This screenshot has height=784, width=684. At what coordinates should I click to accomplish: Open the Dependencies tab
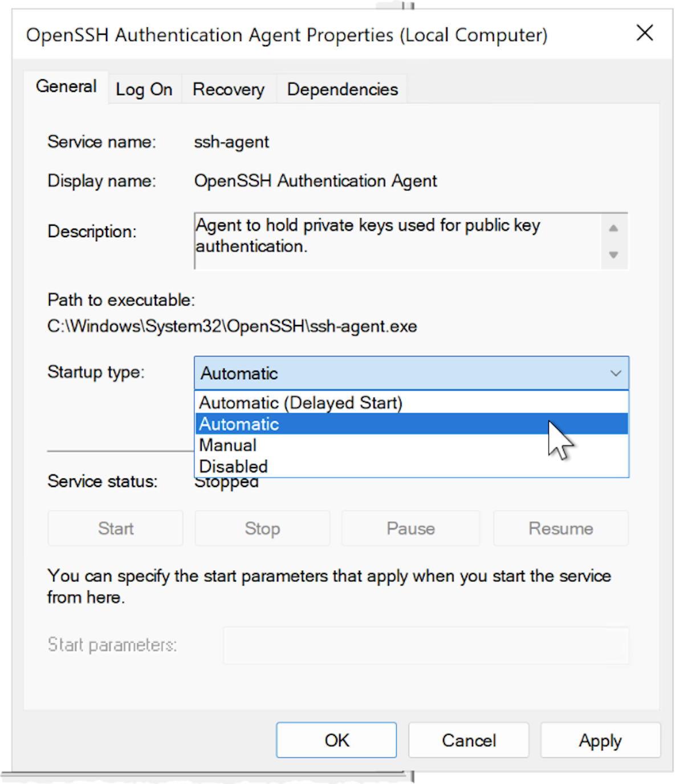pos(342,90)
